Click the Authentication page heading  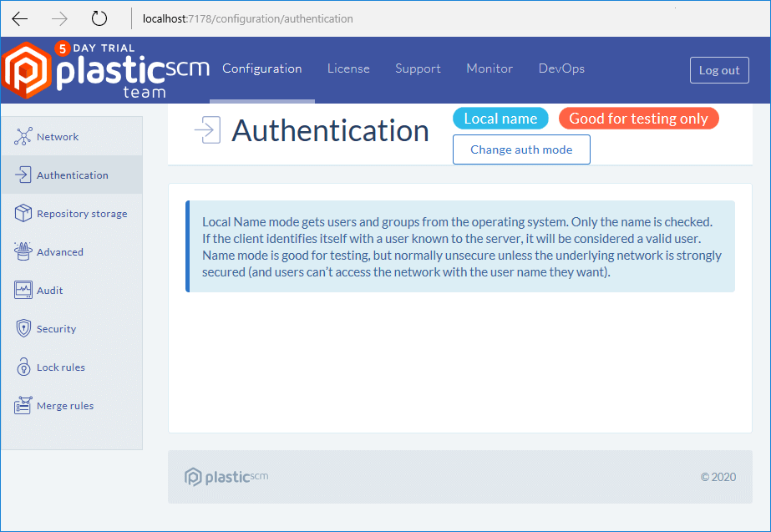coord(331,131)
